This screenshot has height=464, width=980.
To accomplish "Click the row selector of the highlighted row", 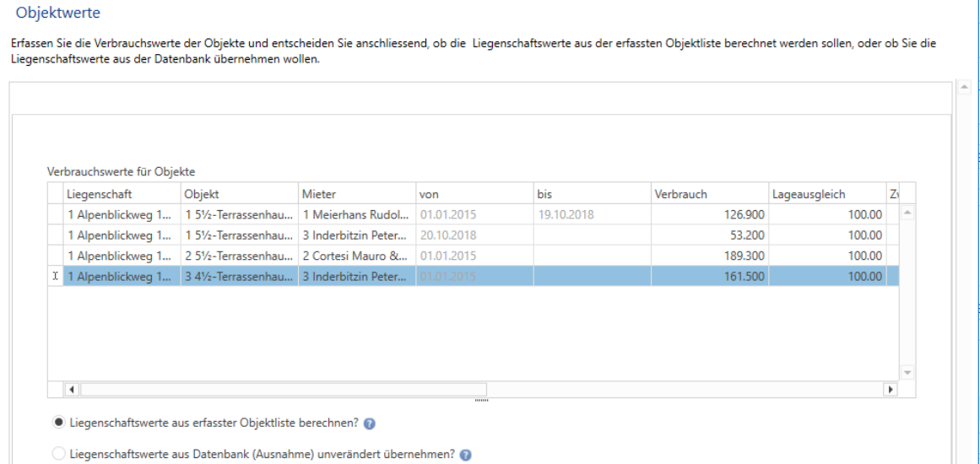I will point(56,276).
